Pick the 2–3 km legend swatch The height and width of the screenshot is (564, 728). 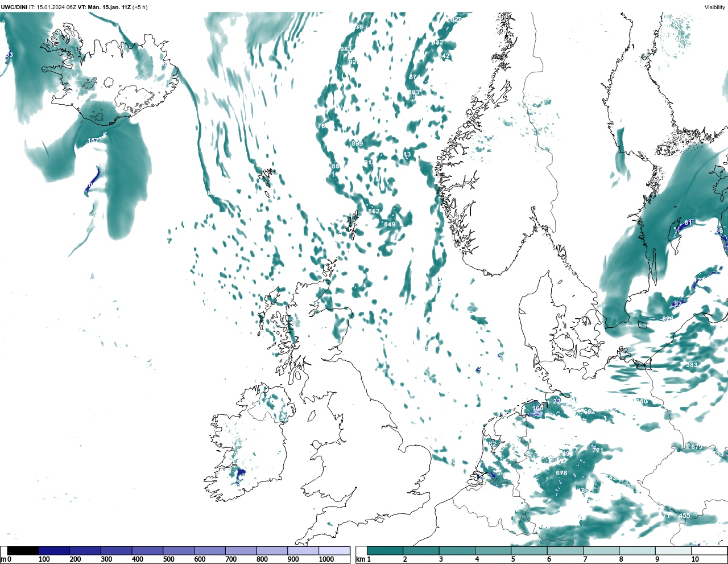pos(421,551)
